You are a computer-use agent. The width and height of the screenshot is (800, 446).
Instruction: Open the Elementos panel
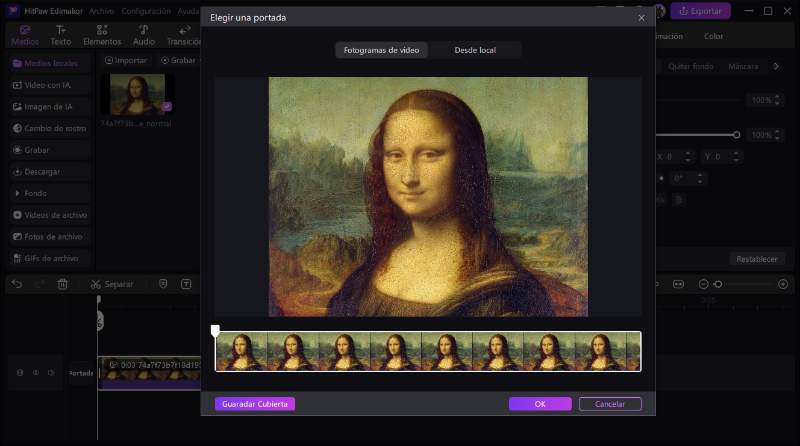102,35
